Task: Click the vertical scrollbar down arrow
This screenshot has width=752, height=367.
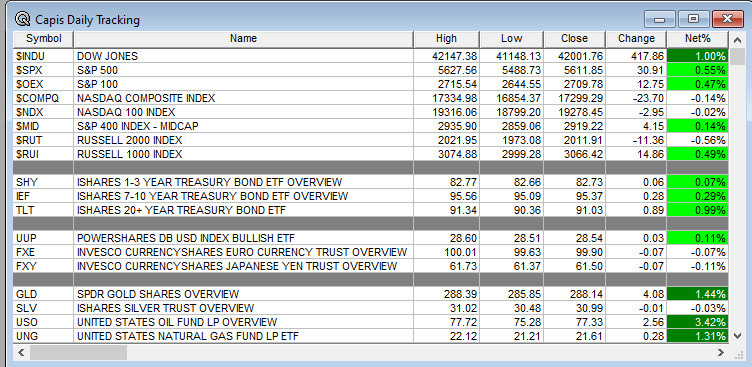Action: pos(738,336)
